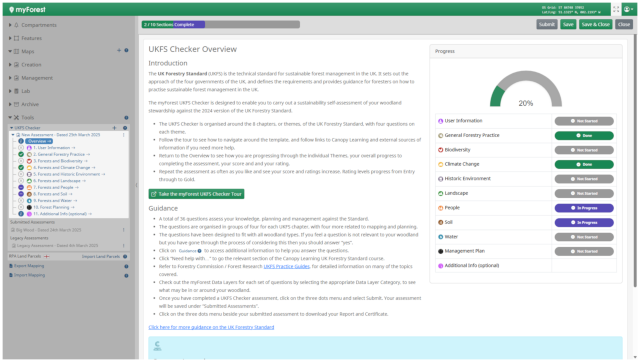Open the help icon beside Export Mapping
This screenshot has width=640, height=362.
coord(126,266)
